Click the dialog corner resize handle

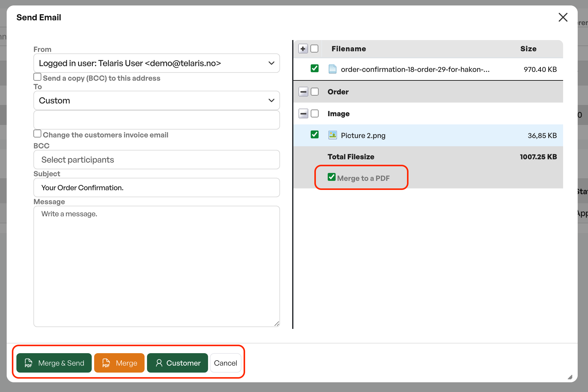pos(570,377)
